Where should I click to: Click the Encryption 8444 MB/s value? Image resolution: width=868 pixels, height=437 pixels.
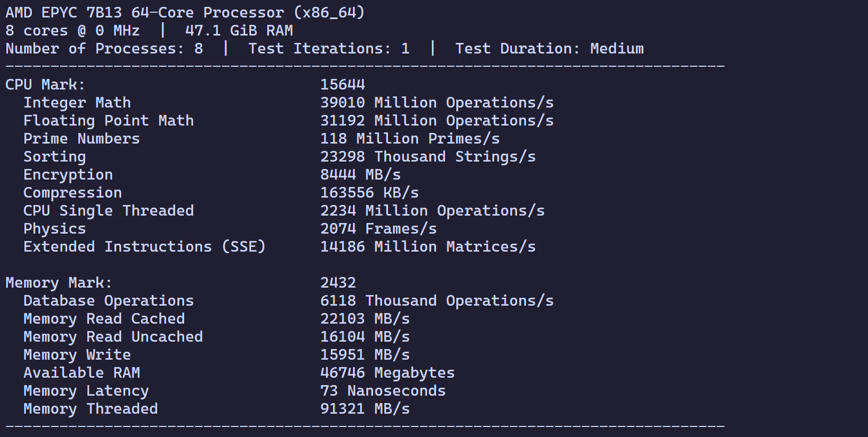pos(360,175)
